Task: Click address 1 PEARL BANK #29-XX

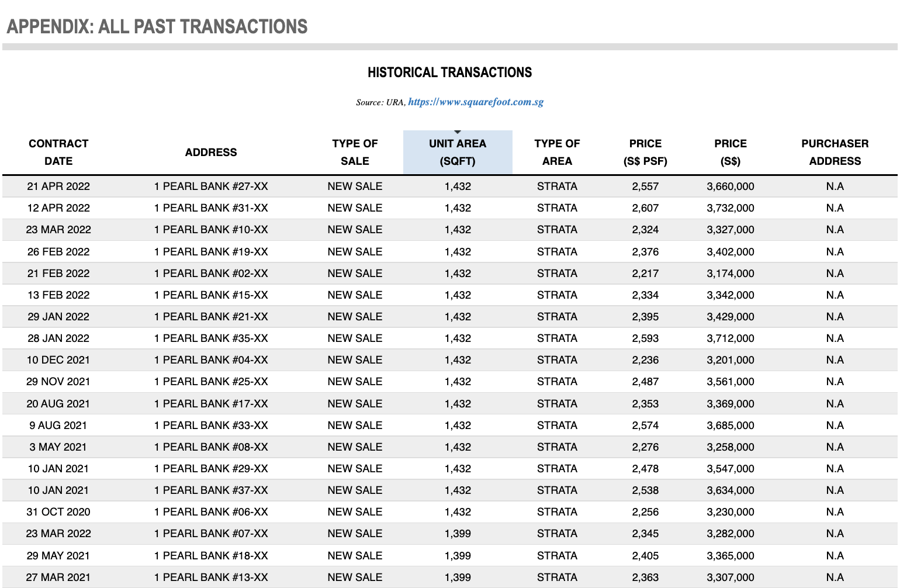Action: point(211,469)
